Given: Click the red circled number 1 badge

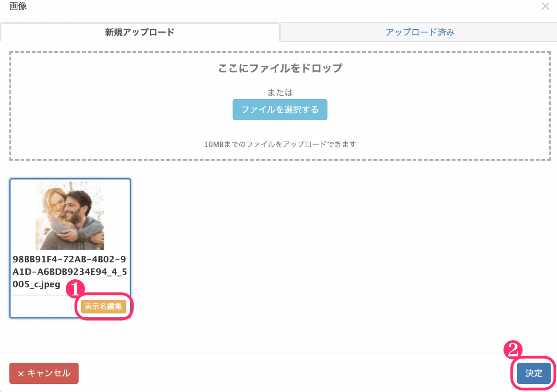Looking at the screenshot, I should click(75, 289).
